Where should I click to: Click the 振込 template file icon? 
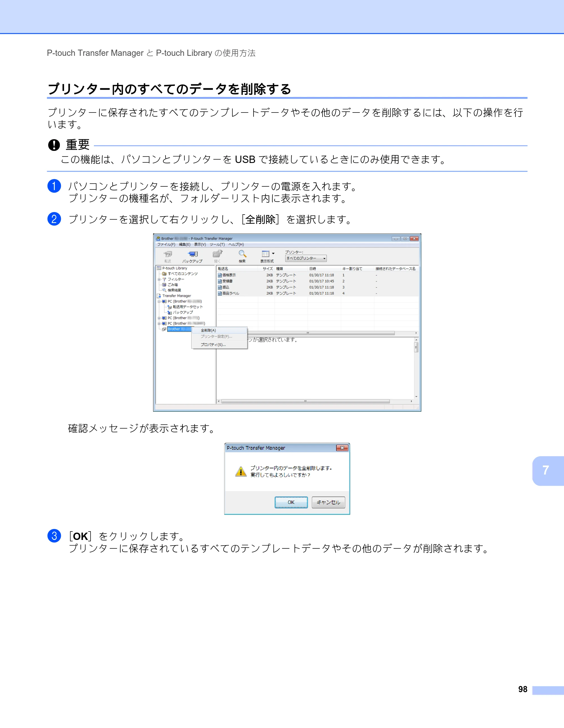pos(220,287)
